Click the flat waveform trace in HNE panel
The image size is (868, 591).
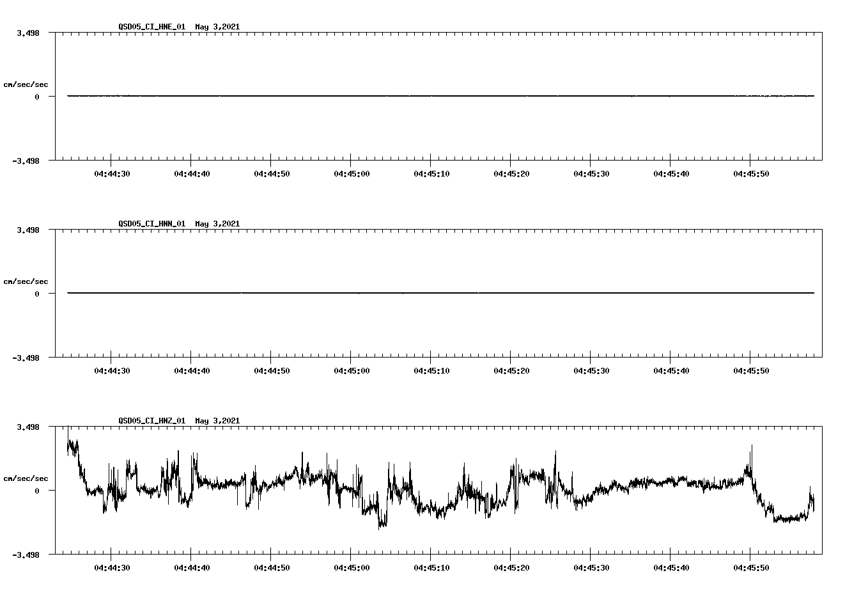[415, 96]
